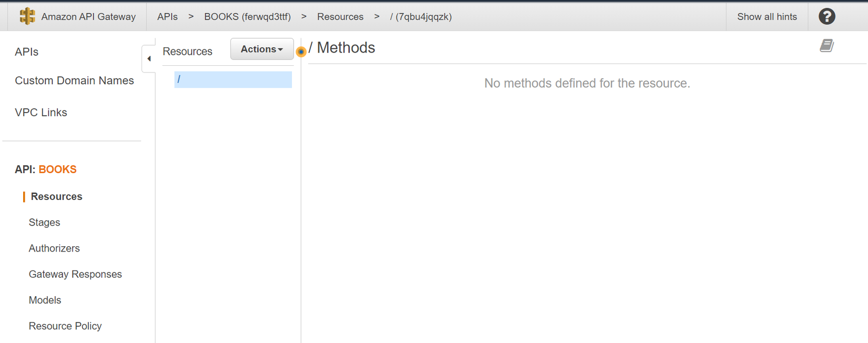Click the Resources breadcrumb

340,16
